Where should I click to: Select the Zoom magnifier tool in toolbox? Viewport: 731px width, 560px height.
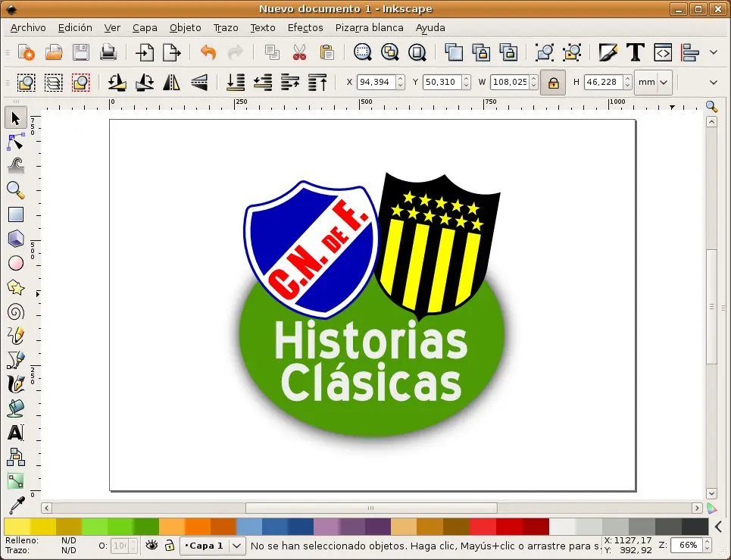[x=16, y=189]
